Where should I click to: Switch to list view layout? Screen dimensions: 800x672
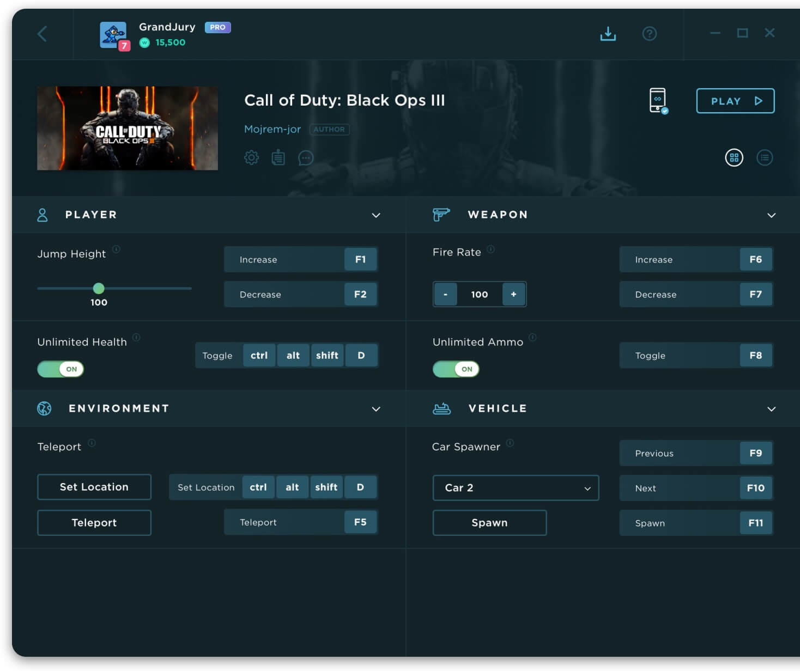coord(765,157)
